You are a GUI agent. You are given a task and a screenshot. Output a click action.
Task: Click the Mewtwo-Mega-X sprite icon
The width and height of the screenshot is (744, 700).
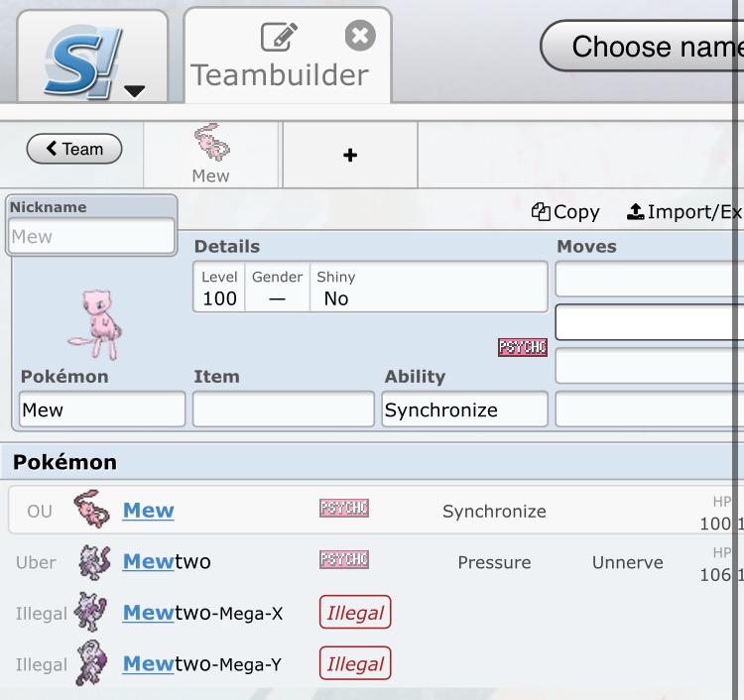click(91, 612)
